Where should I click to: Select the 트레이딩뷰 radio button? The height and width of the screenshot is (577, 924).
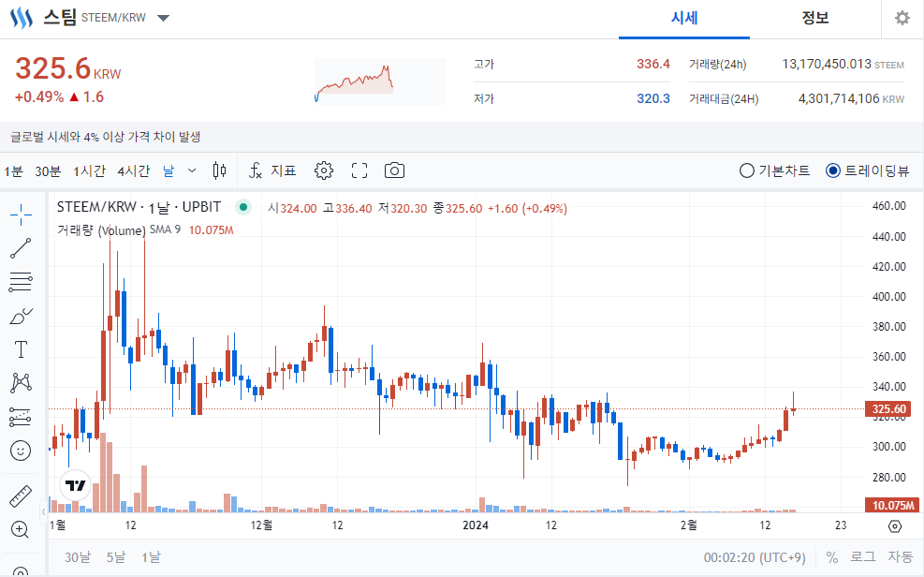click(x=833, y=170)
